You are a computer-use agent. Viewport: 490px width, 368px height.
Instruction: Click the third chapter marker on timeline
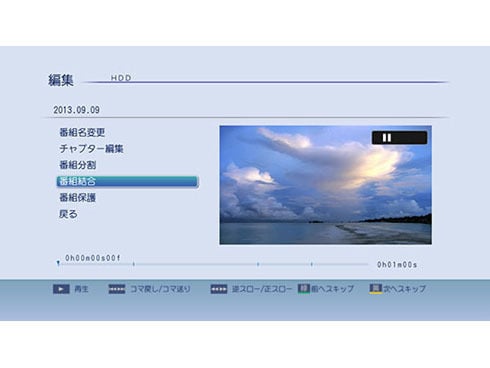click(x=311, y=264)
